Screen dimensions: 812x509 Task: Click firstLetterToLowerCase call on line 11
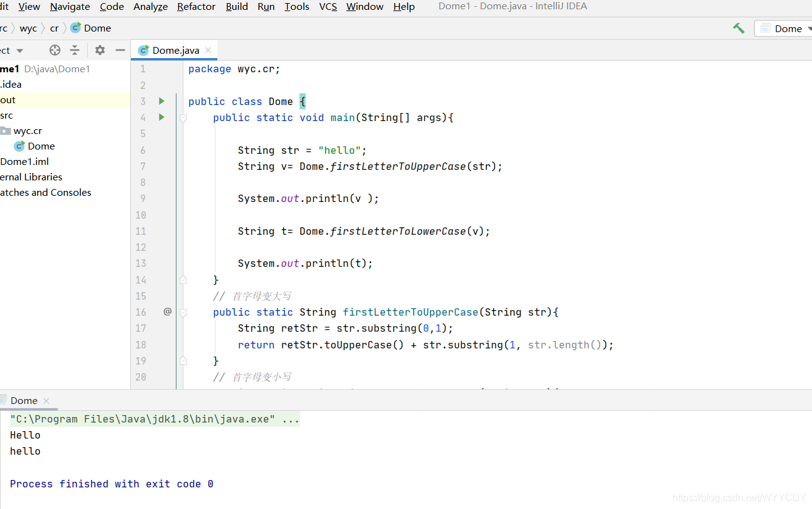tap(398, 231)
